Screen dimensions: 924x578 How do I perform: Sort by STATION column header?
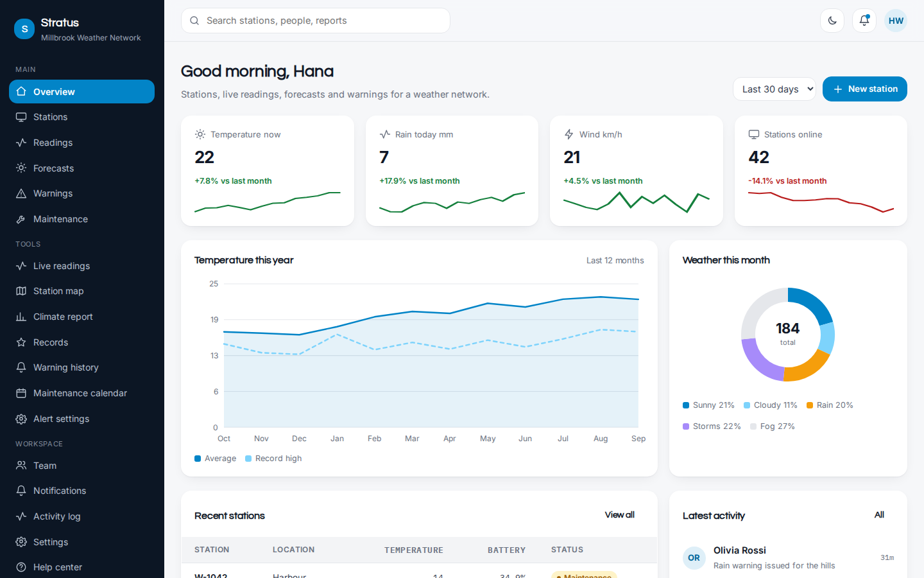point(212,550)
